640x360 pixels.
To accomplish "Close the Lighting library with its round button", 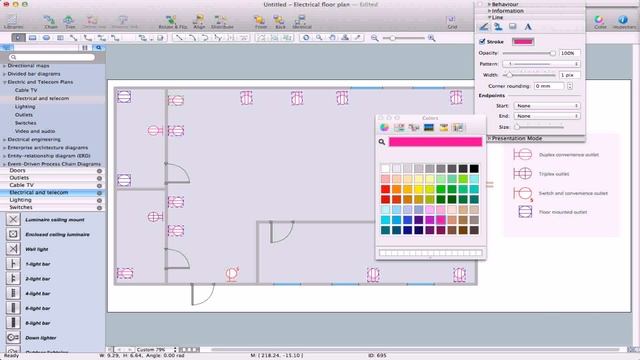I will coord(99,200).
